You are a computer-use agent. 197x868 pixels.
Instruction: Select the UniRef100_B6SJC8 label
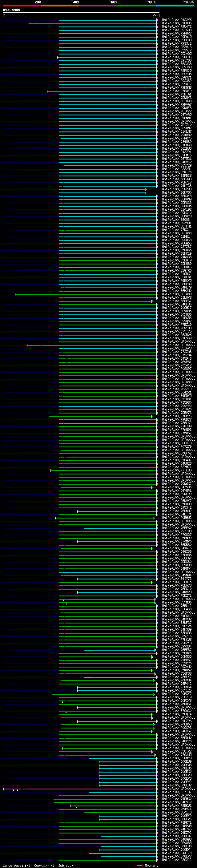tap(177, 64)
